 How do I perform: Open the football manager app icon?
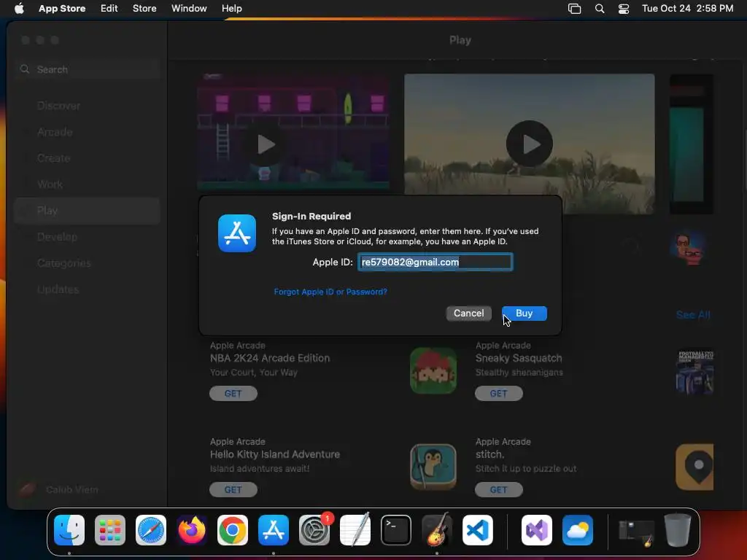694,372
